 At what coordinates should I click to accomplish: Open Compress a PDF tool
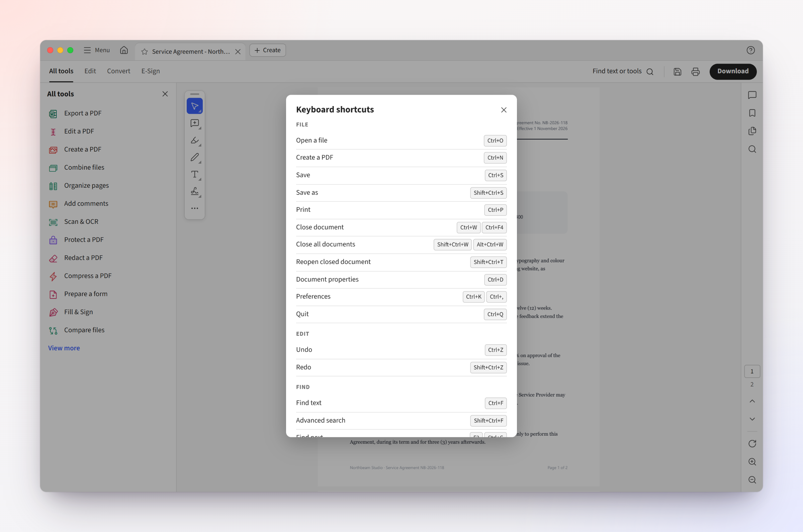click(x=108, y=276)
